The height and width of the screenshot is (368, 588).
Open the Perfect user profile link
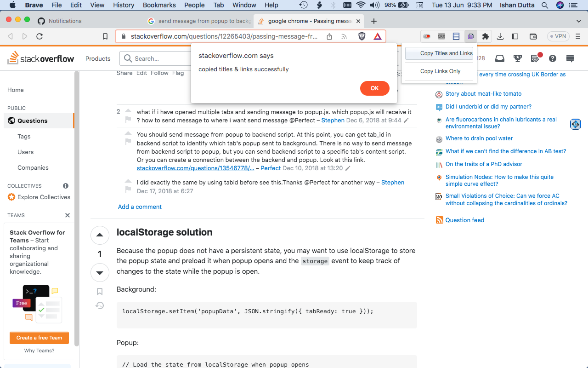271,168
